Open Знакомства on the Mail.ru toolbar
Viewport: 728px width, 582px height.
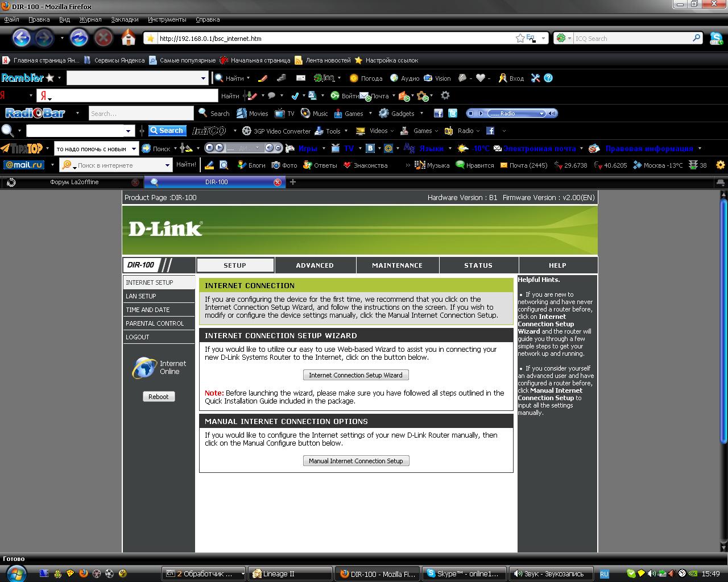[x=365, y=165]
